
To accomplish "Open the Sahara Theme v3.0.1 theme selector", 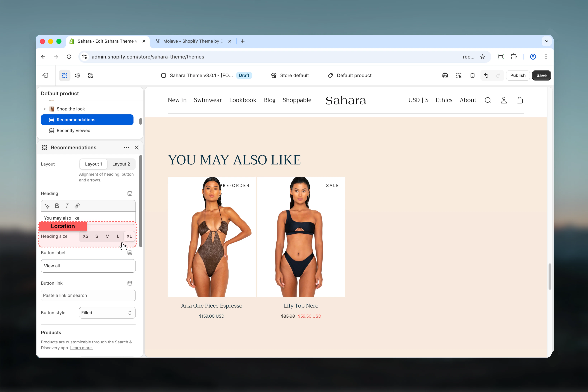I will (206, 75).
